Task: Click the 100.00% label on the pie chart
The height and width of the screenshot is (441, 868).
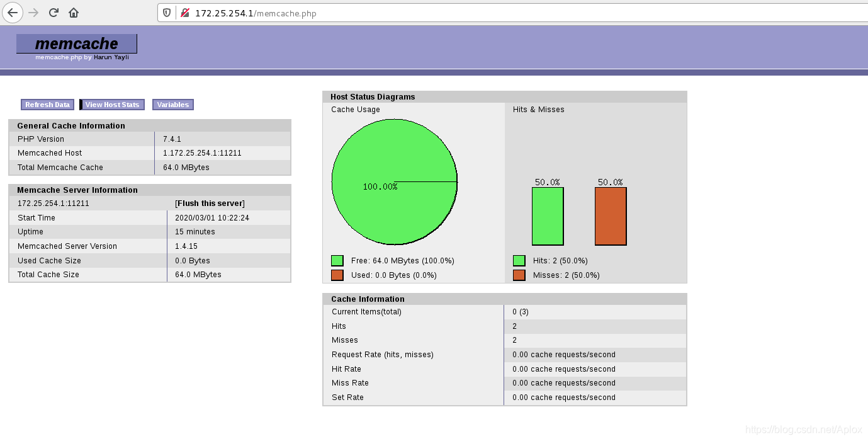Action: pos(380,187)
